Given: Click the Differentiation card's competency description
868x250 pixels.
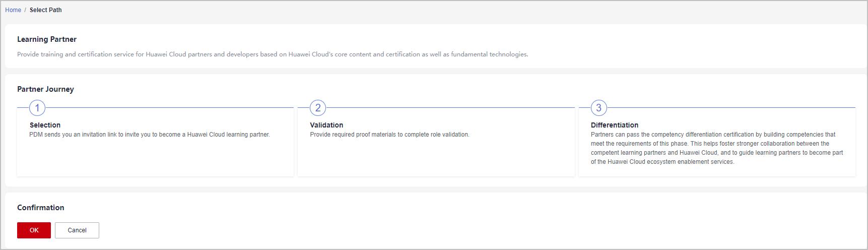Looking at the screenshot, I should click(717, 148).
